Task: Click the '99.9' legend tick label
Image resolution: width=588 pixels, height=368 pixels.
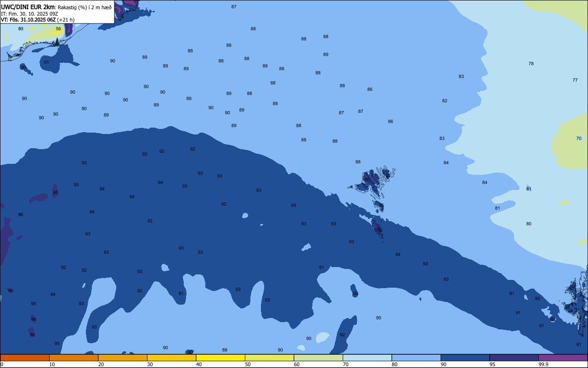Action: point(543,364)
